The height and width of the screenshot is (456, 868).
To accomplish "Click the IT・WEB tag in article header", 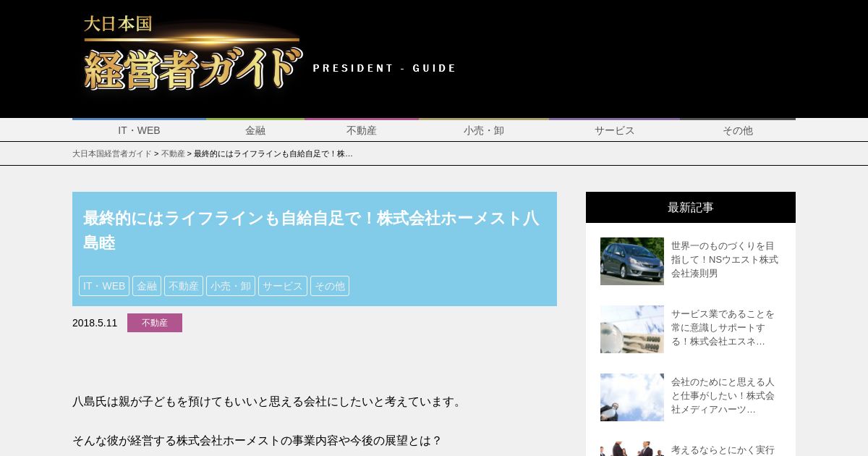I will 104,286.
